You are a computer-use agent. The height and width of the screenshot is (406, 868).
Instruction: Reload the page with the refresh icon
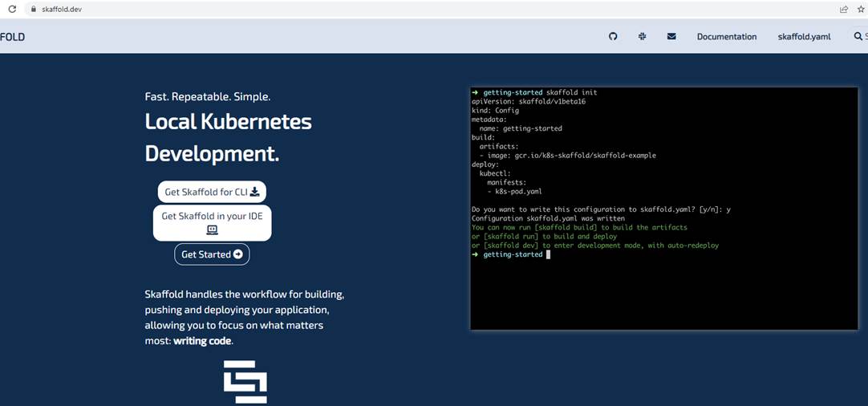coord(12,10)
